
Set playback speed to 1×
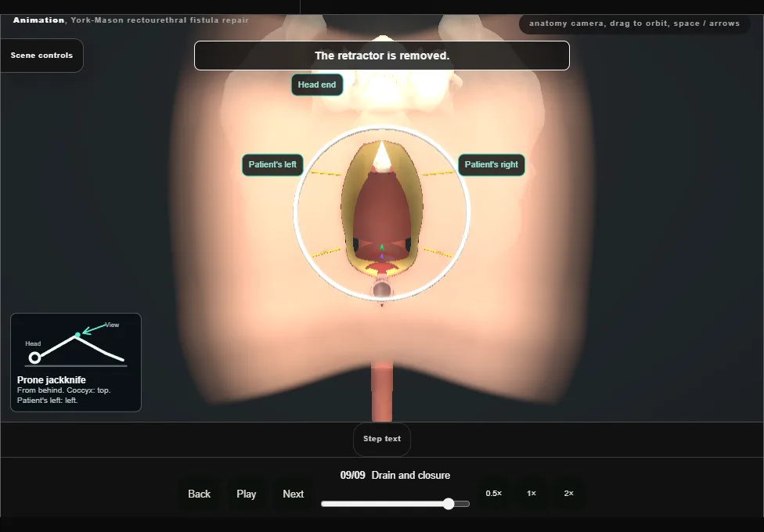click(x=532, y=494)
